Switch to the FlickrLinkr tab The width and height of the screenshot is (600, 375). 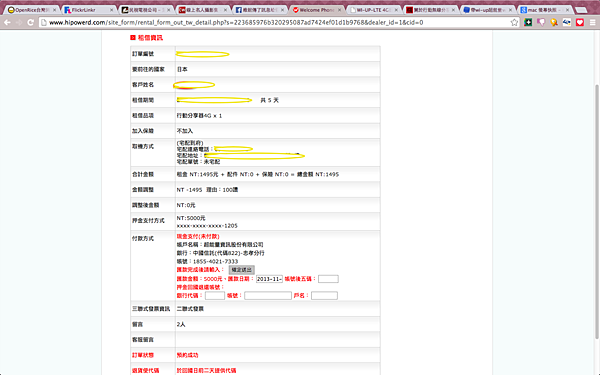[x=88, y=10]
